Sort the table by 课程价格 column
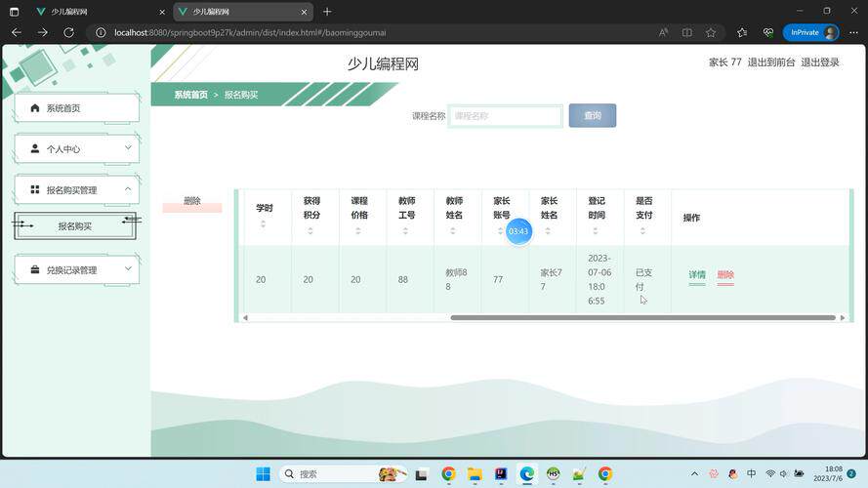This screenshot has width=868, height=488. pos(358,230)
